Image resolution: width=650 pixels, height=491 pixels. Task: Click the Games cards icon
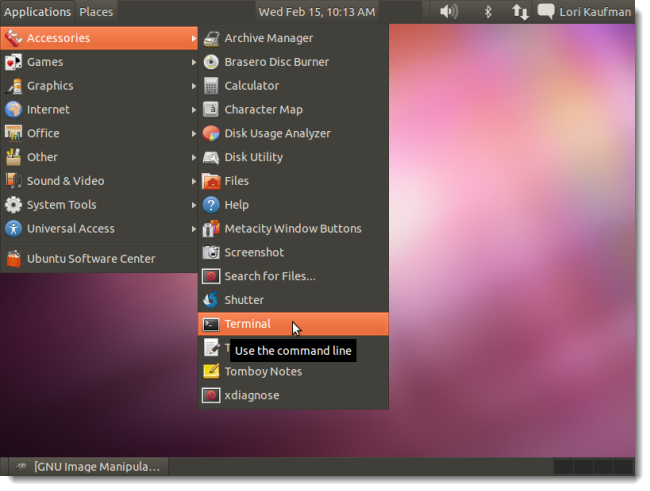[14, 62]
